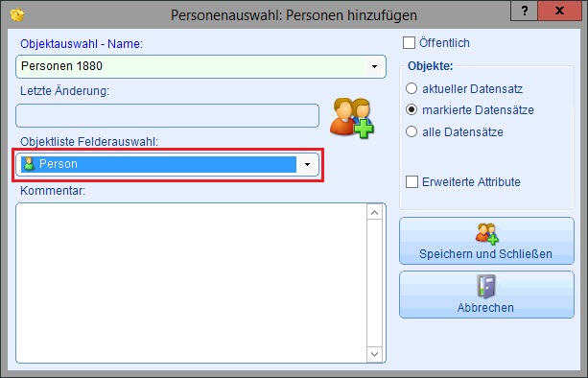Close the Personenauswahl dialog
The width and height of the screenshot is (588, 378).
coord(559,11)
